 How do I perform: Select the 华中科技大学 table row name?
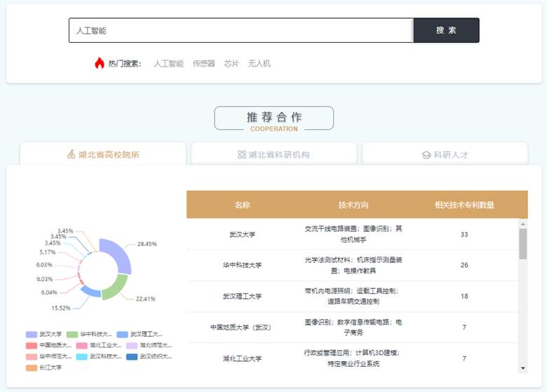pos(242,265)
